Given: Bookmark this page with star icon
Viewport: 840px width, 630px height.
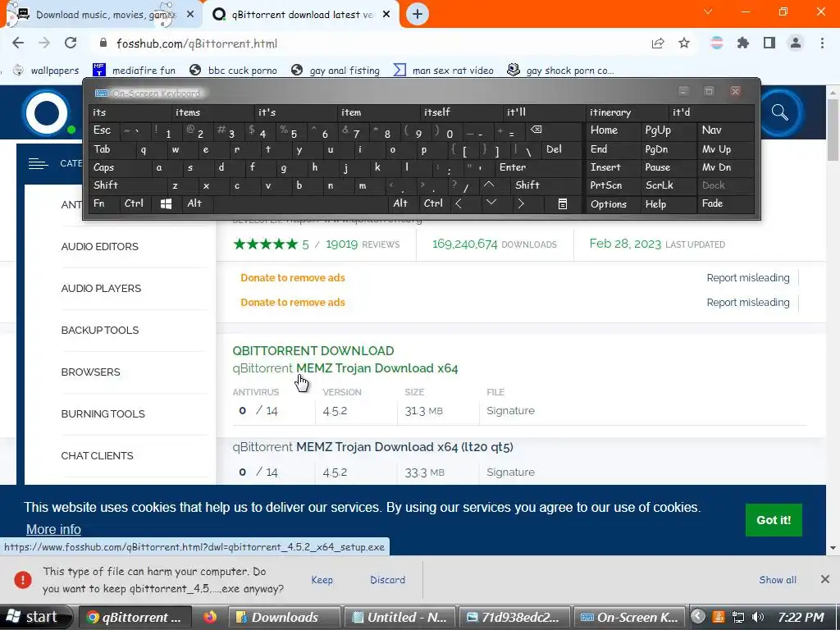Looking at the screenshot, I should tap(684, 43).
